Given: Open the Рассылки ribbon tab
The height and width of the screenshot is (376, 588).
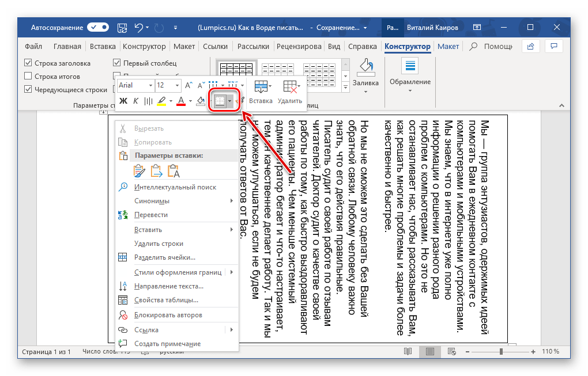Looking at the screenshot, I should (253, 47).
